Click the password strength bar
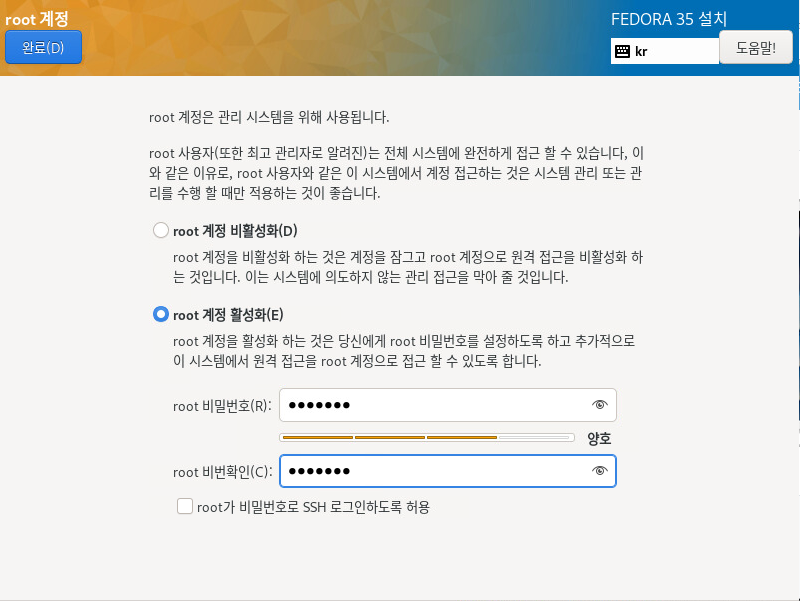Viewport: 800px width, 601px height. coord(427,437)
